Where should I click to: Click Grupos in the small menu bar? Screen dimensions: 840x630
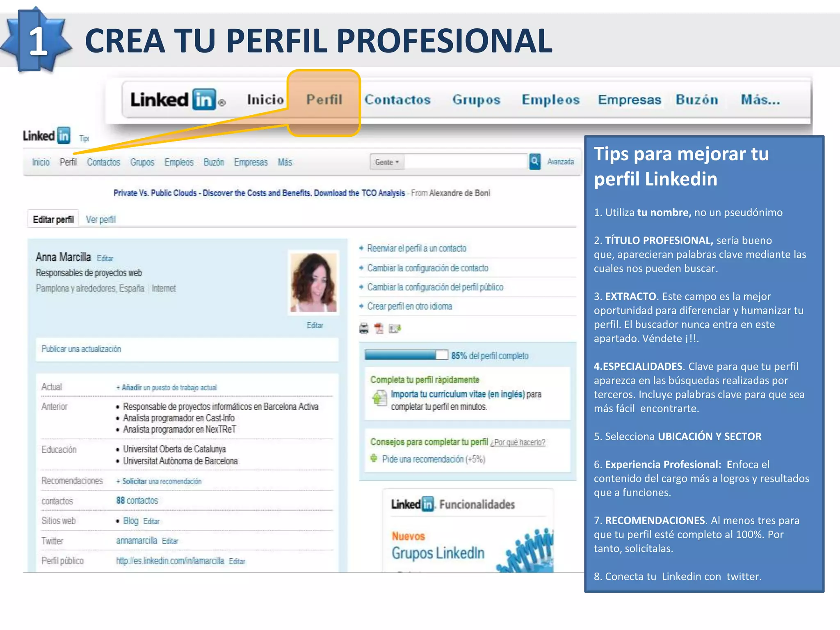tap(142, 162)
